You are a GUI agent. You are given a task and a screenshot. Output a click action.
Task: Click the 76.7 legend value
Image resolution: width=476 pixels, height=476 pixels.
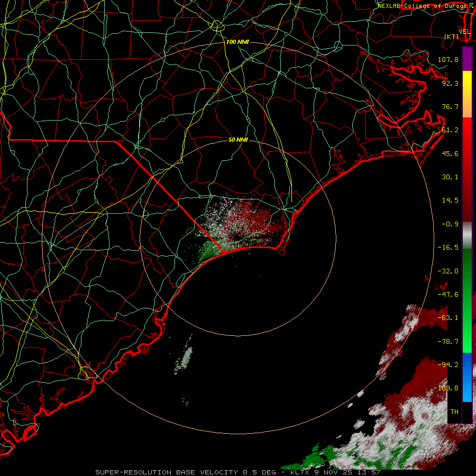(450, 106)
